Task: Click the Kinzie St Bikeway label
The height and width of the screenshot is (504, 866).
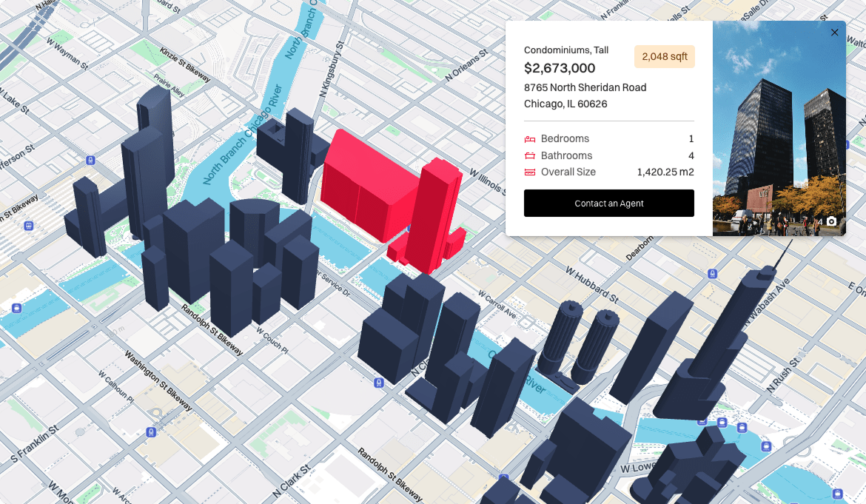Action: click(185, 65)
